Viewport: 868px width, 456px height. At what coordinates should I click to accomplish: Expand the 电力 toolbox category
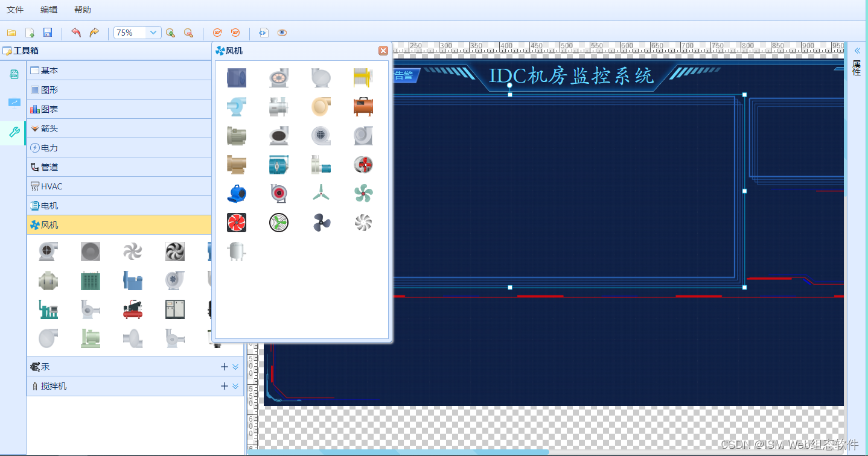[120, 148]
